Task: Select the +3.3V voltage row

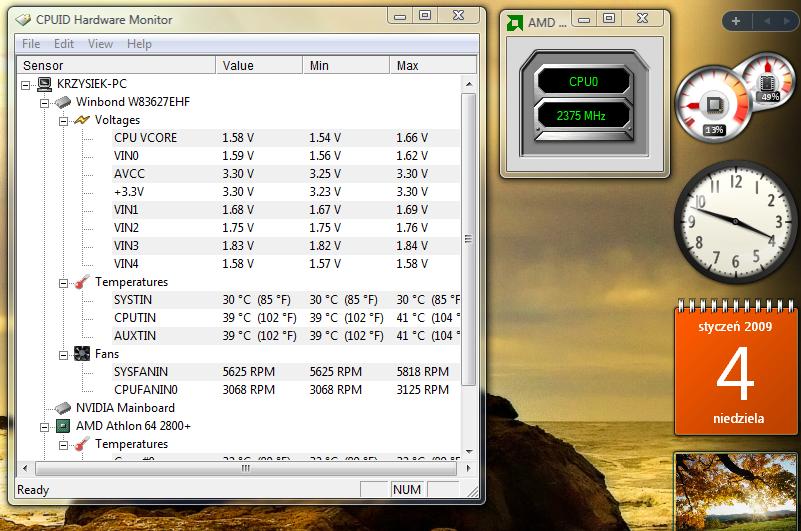Action: (286, 192)
